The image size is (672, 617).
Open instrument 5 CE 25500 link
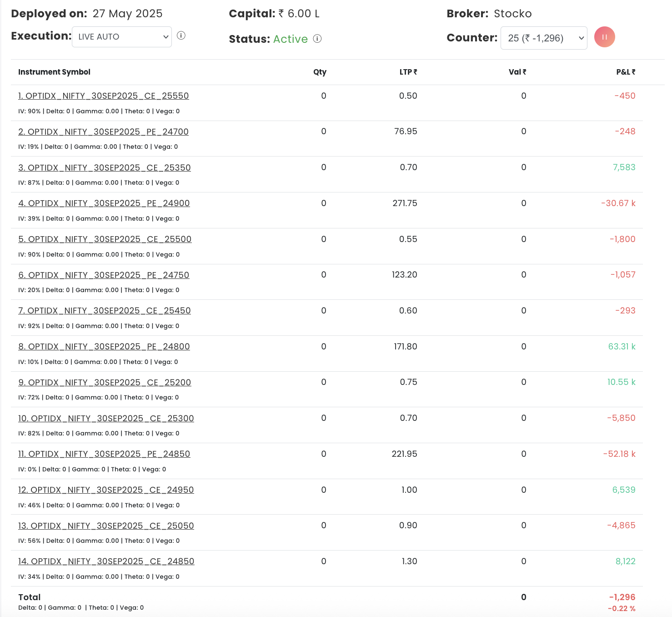point(105,239)
